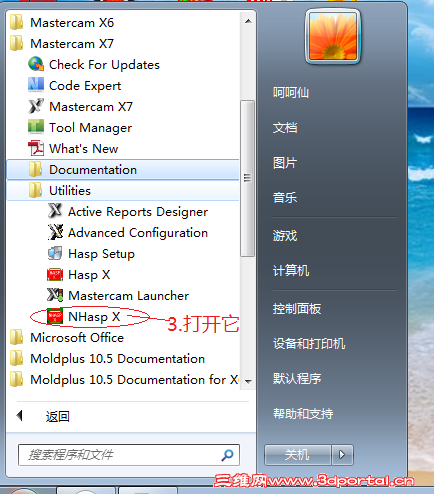The image size is (434, 494).
Task: Click the Mastercam X7 folder icon
Action: 17,43
